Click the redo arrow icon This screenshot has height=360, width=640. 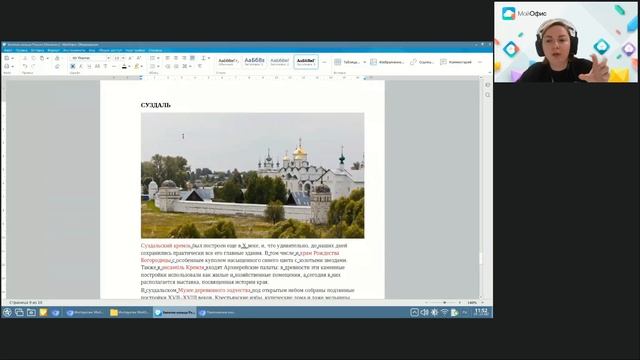click(x=33, y=66)
